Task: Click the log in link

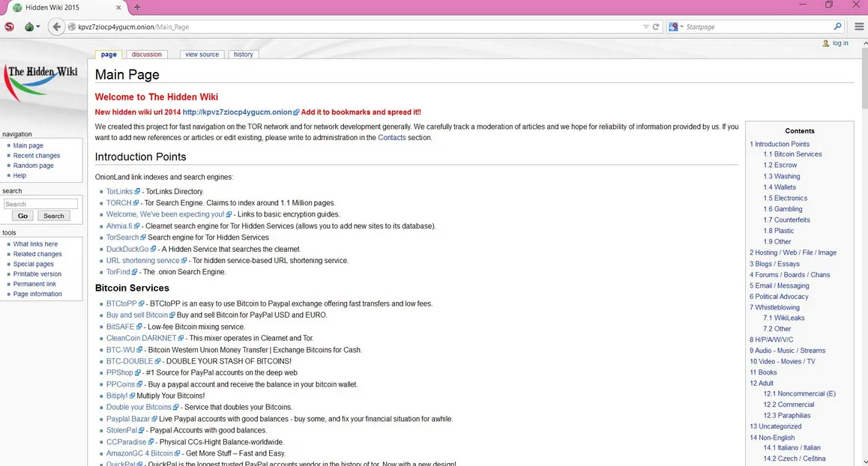Action: (x=840, y=43)
